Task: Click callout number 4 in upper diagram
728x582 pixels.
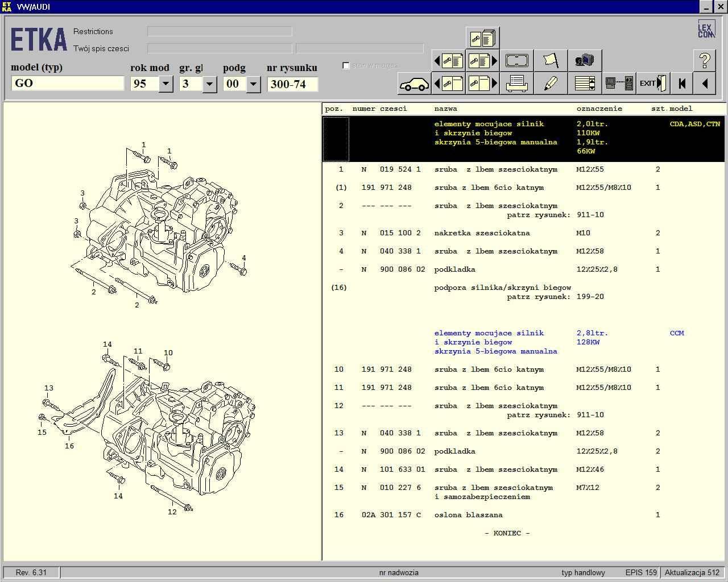Action: coord(244,258)
